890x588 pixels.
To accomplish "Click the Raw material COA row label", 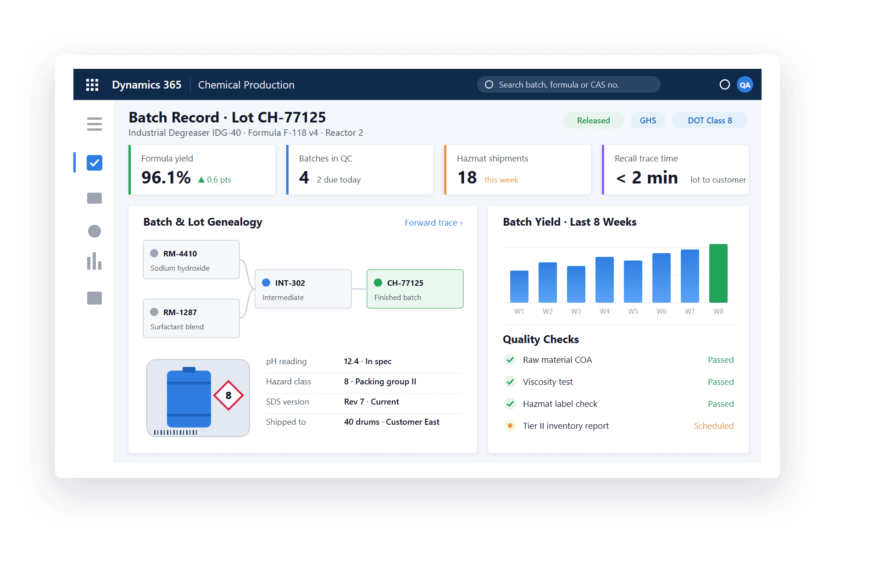I will [x=557, y=360].
